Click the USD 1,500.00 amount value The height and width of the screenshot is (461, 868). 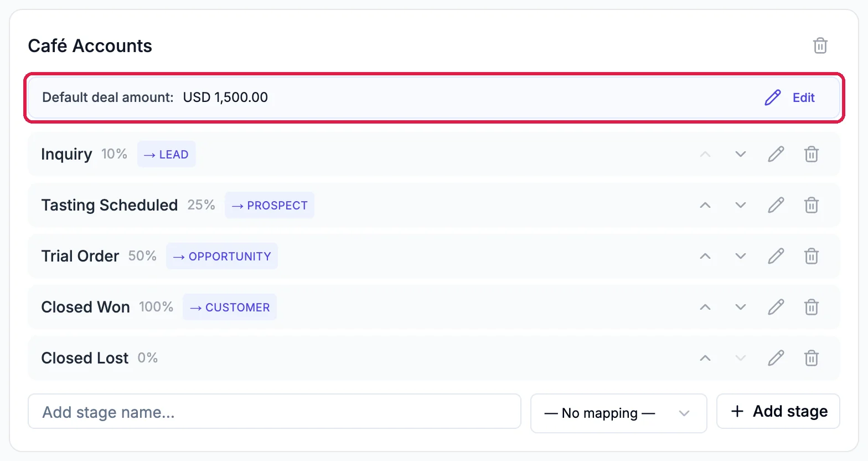225,98
